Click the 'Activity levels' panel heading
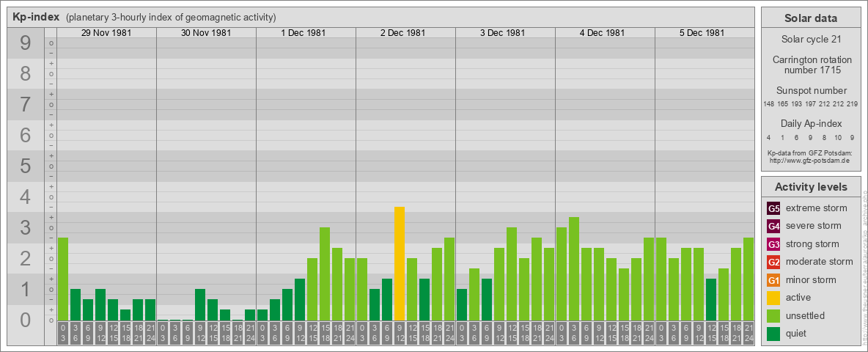The image size is (868, 352). click(x=810, y=187)
